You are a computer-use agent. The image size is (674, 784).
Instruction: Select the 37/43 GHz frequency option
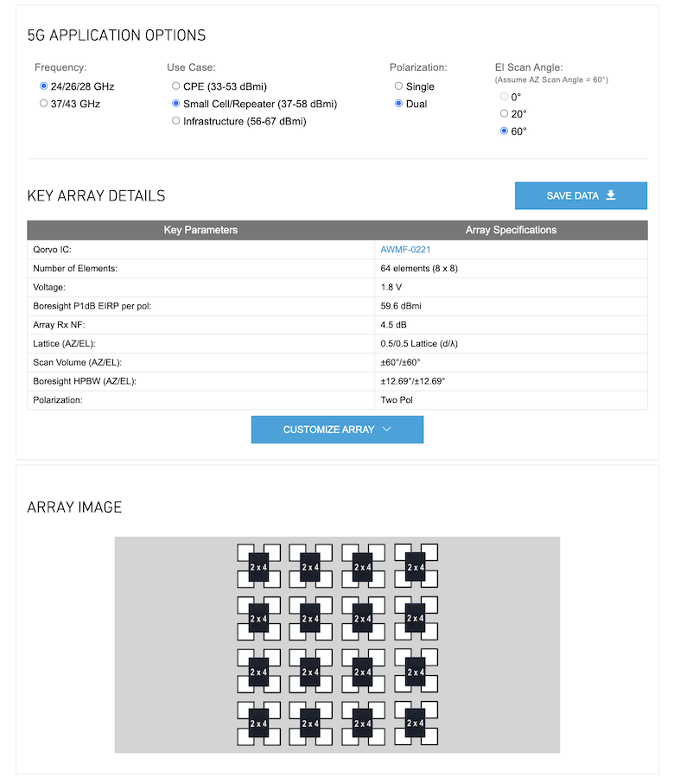44,104
